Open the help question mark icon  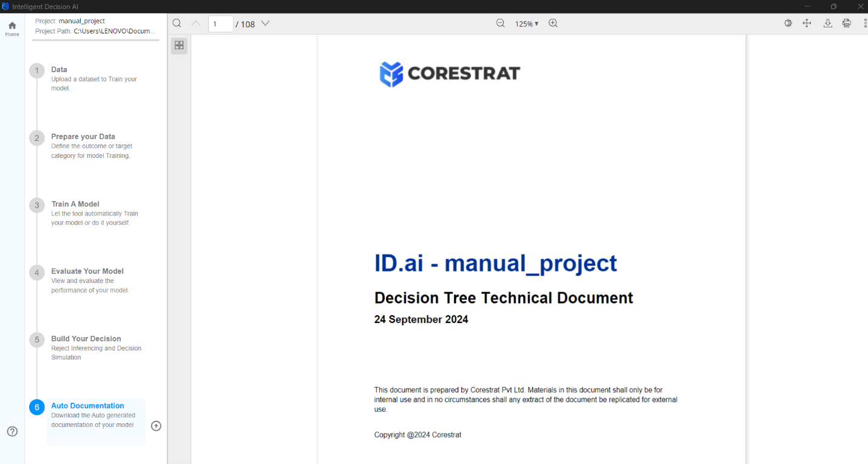pyautogui.click(x=12, y=431)
